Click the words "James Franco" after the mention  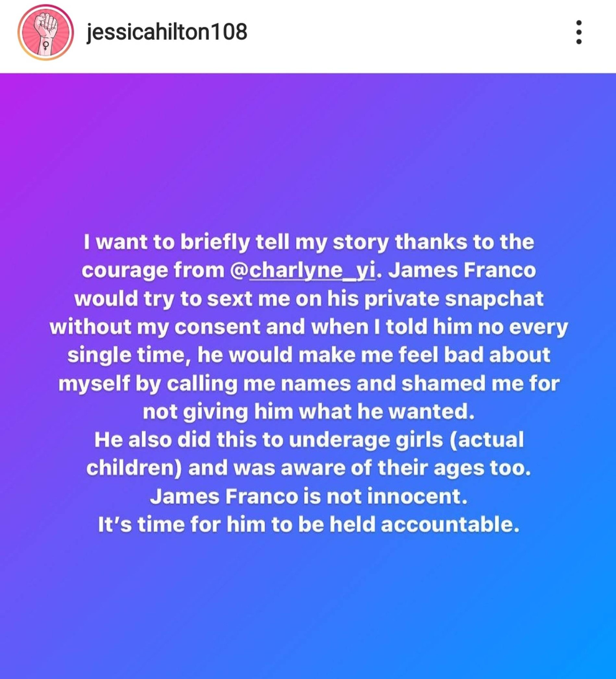pos(462,270)
